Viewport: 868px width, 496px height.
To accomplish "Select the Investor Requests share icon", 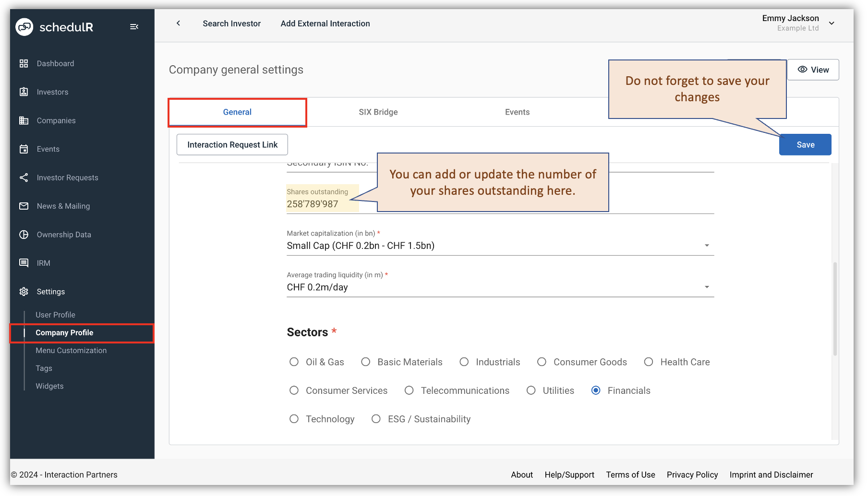I will click(24, 177).
